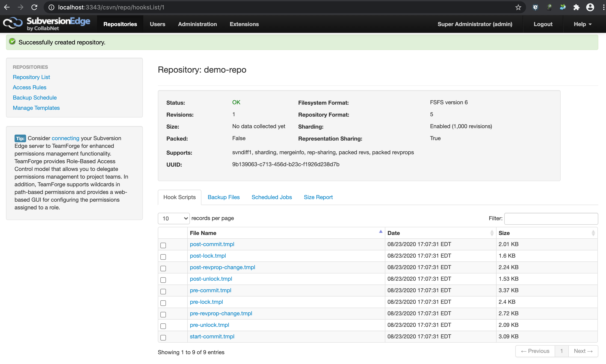Click browser back arrow icon

point(7,7)
